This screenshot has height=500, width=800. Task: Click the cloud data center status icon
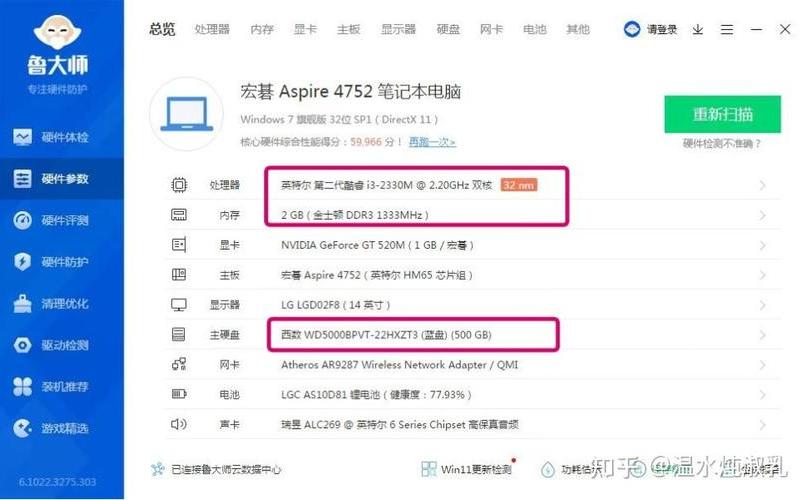coord(158,469)
